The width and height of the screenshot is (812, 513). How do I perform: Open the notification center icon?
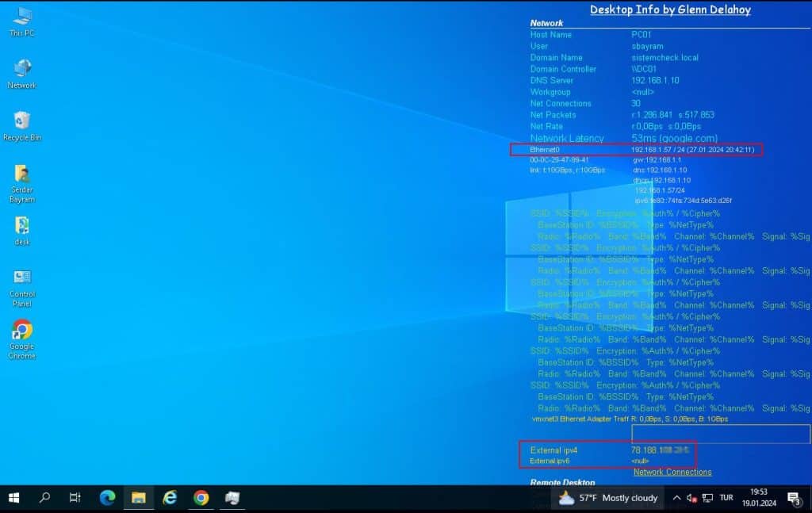coord(794,498)
